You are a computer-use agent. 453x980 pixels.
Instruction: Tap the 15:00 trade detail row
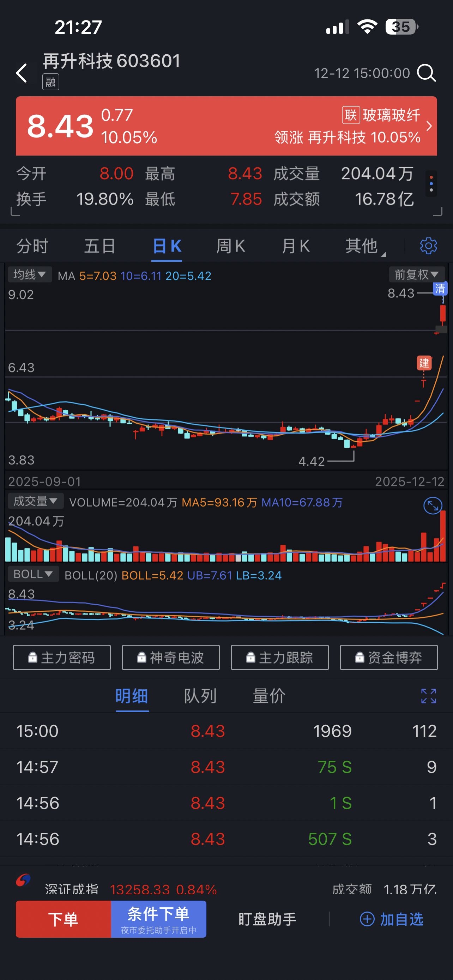point(226,731)
